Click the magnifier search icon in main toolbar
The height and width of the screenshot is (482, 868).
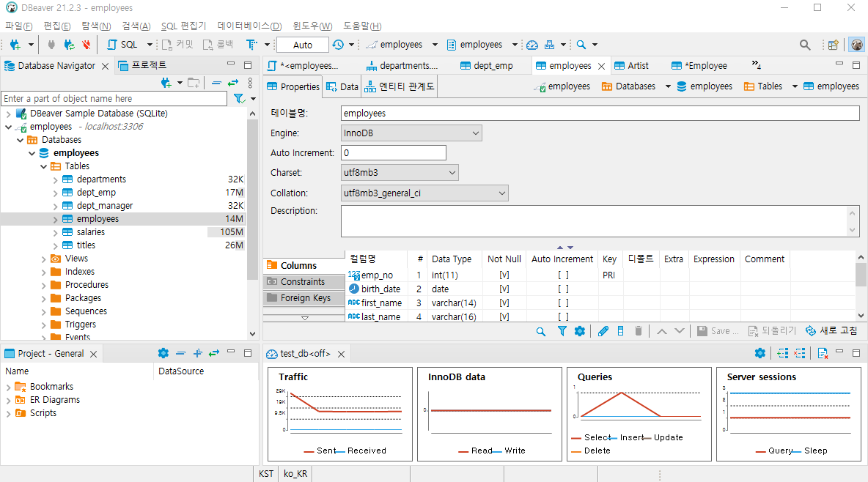click(581, 45)
